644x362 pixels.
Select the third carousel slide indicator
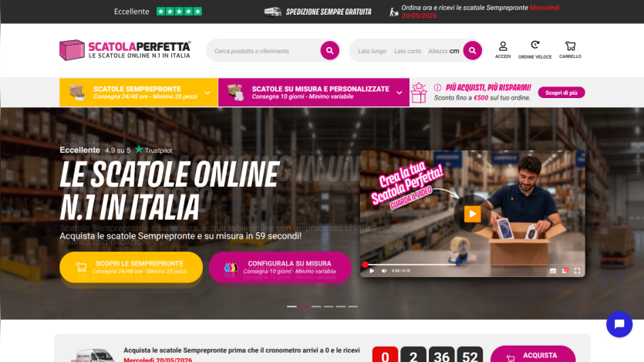(x=316, y=306)
